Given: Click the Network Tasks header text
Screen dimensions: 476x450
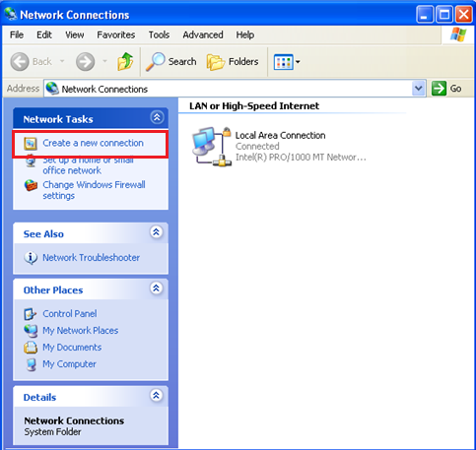Looking at the screenshot, I should click(58, 119).
